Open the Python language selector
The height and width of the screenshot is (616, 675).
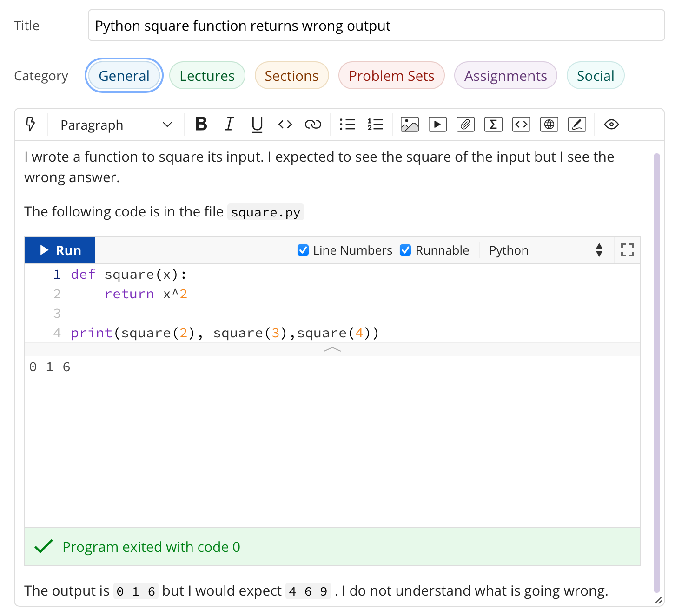coord(545,250)
